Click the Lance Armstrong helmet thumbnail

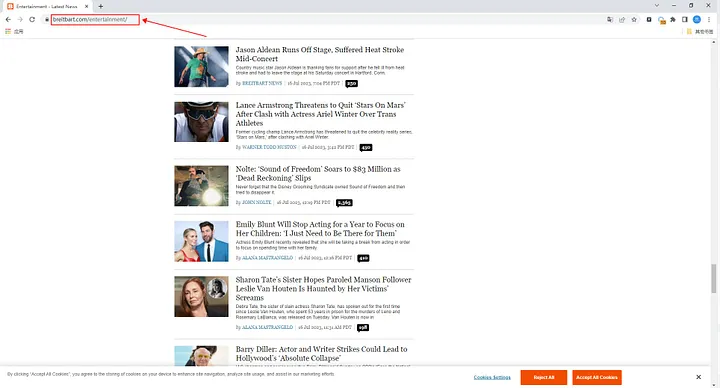201,122
